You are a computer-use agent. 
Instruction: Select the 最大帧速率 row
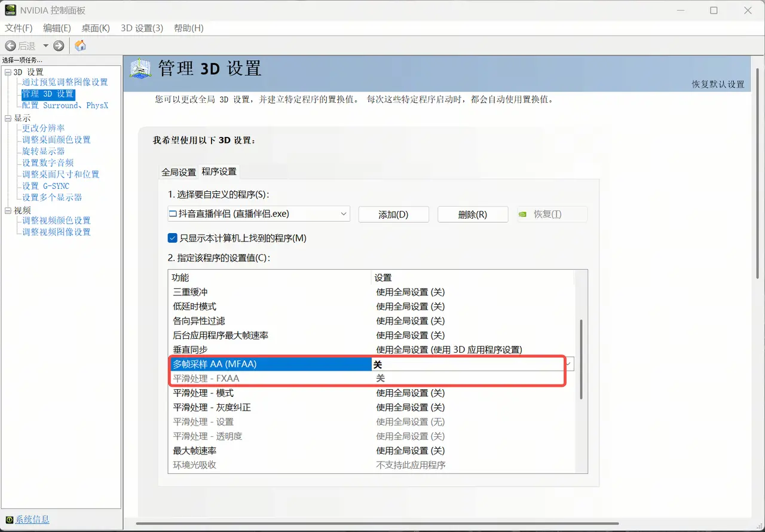(371, 450)
